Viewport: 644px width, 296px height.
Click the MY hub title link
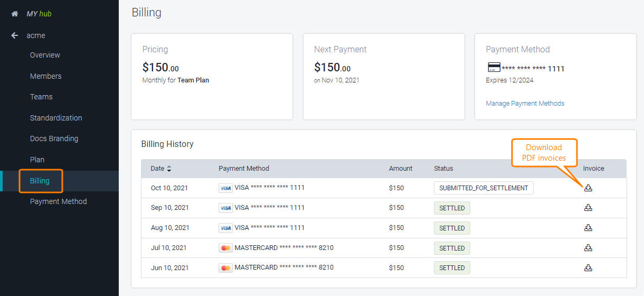pyautogui.click(x=39, y=14)
